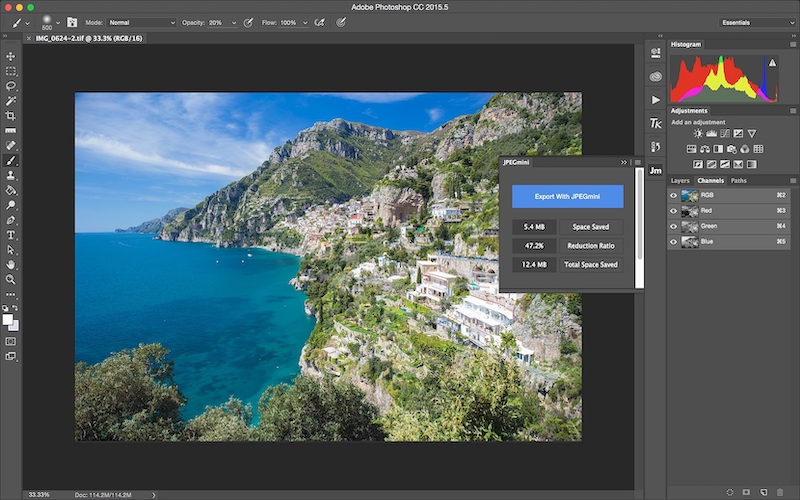Select the Zoom tool
Image resolution: width=800 pixels, height=500 pixels.
11,279
